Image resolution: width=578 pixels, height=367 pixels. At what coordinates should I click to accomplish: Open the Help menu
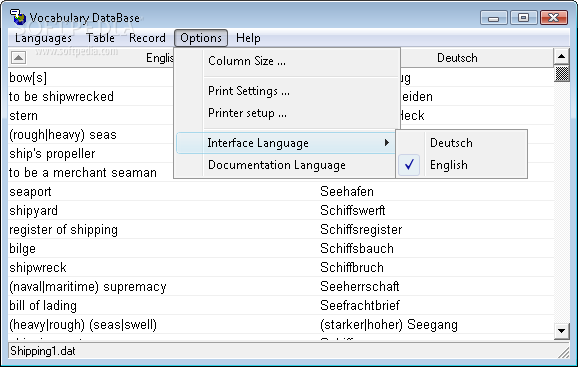coord(248,38)
